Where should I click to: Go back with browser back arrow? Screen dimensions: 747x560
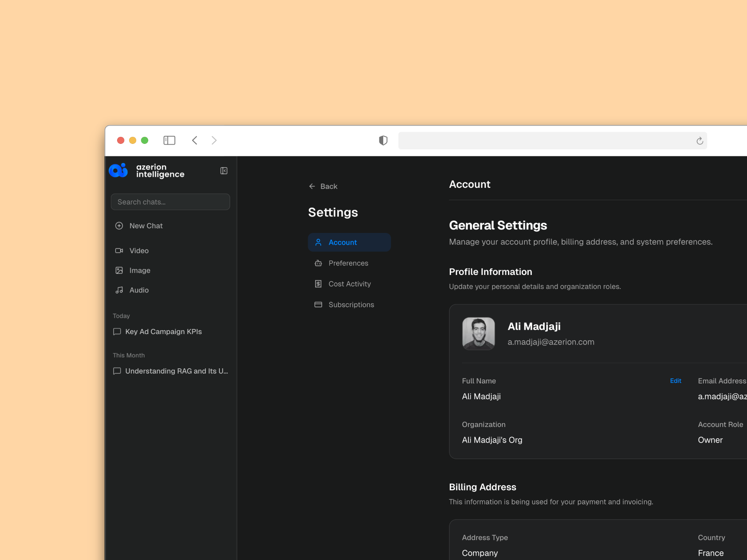(195, 140)
